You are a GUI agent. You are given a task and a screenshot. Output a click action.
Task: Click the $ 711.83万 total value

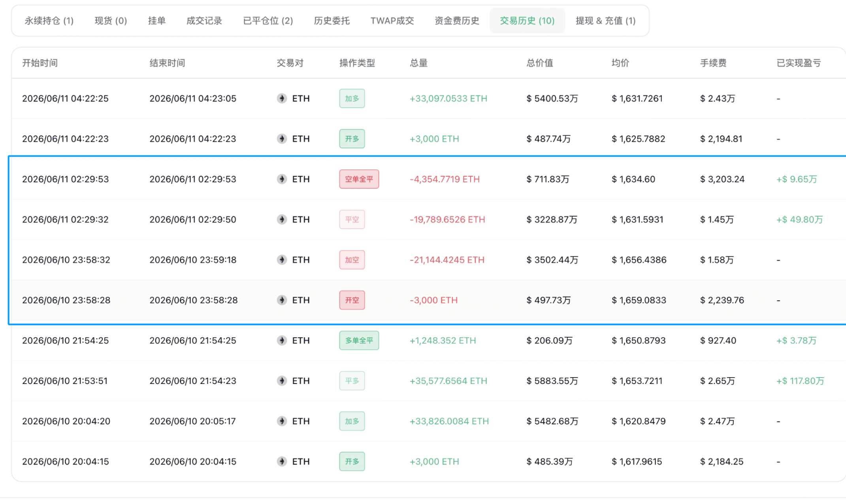coord(548,179)
